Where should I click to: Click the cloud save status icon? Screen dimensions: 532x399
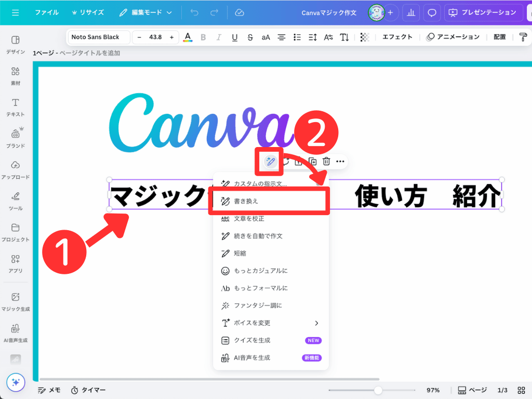[240, 12]
